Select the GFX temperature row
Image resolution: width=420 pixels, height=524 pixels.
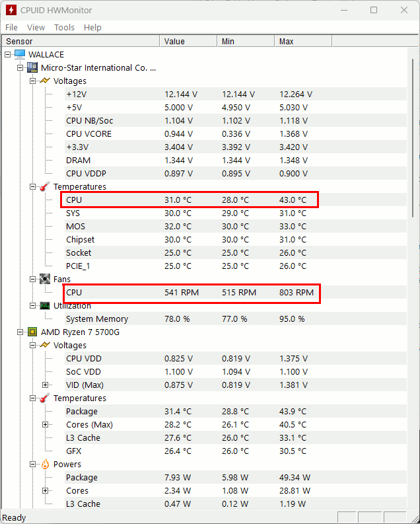coord(236,451)
